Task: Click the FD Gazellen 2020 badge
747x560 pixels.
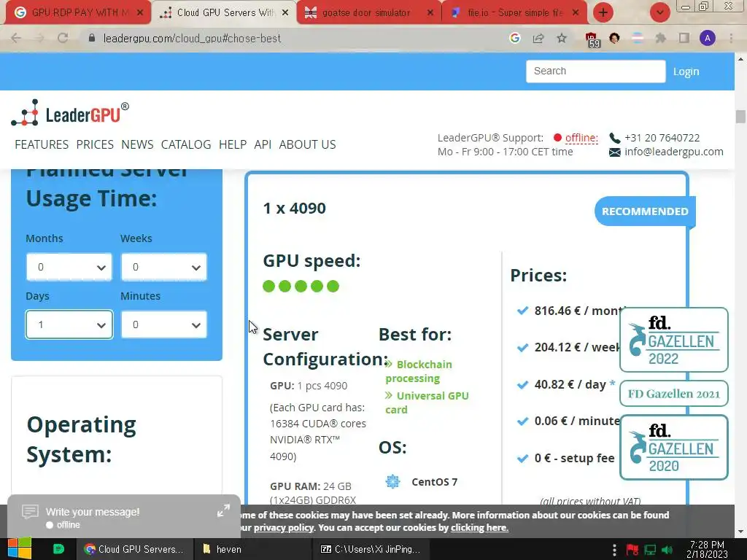Action: pos(673,447)
